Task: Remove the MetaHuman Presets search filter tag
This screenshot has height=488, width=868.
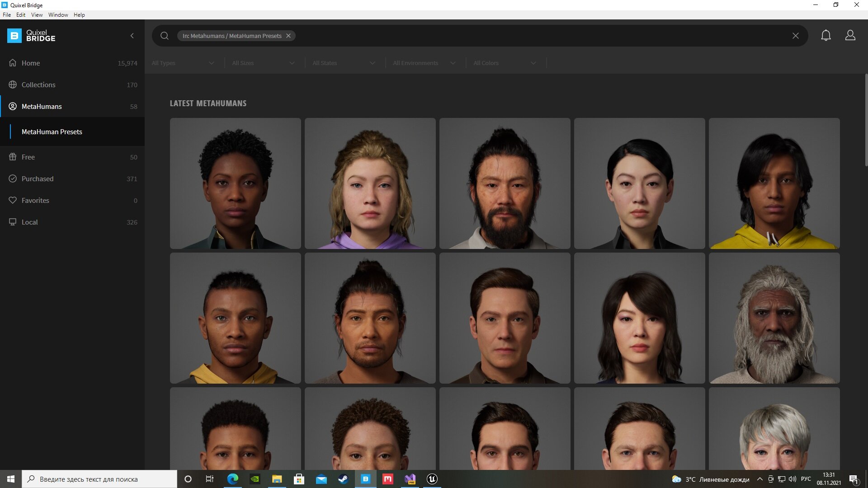Action: pyautogui.click(x=288, y=36)
